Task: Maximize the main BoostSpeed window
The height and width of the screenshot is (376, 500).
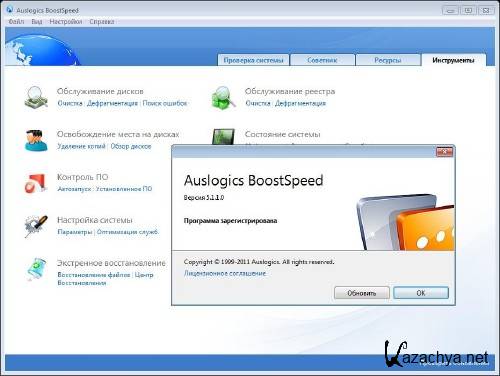Action: point(468,11)
